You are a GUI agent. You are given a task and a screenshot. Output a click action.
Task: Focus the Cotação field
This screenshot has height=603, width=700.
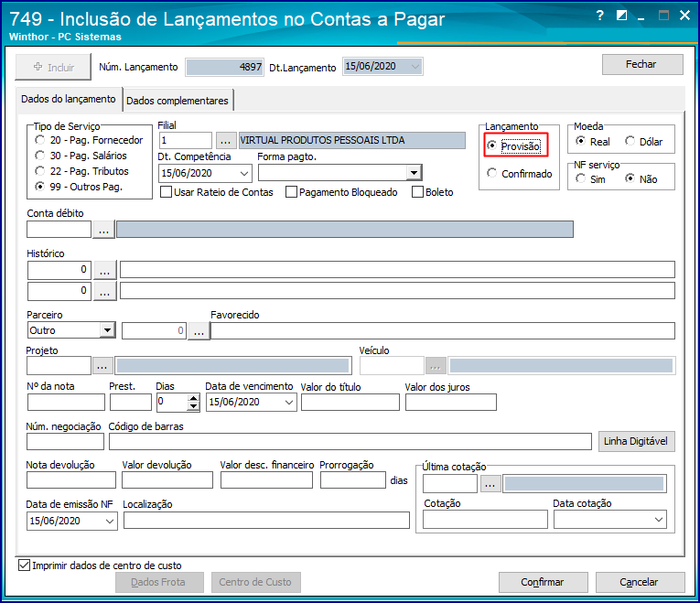coord(485,520)
